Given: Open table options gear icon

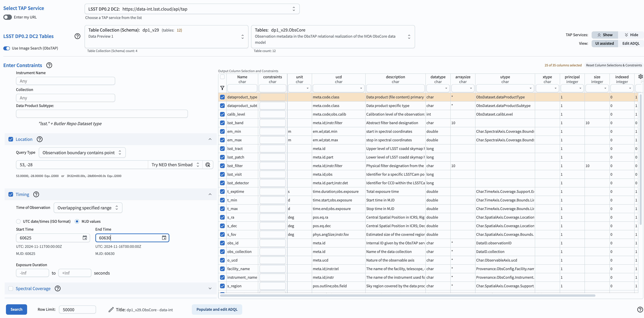Looking at the screenshot, I should tap(640, 77).
